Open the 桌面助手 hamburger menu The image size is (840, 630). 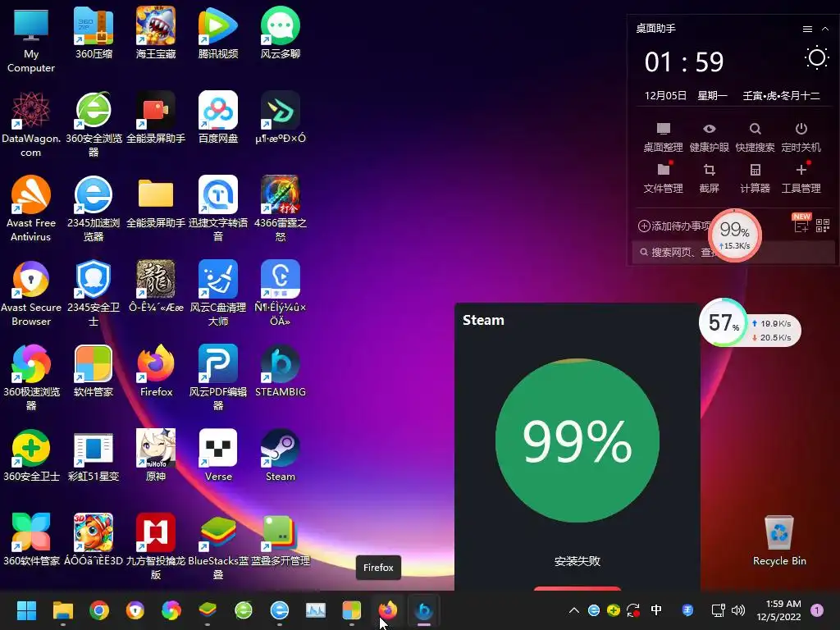point(807,29)
